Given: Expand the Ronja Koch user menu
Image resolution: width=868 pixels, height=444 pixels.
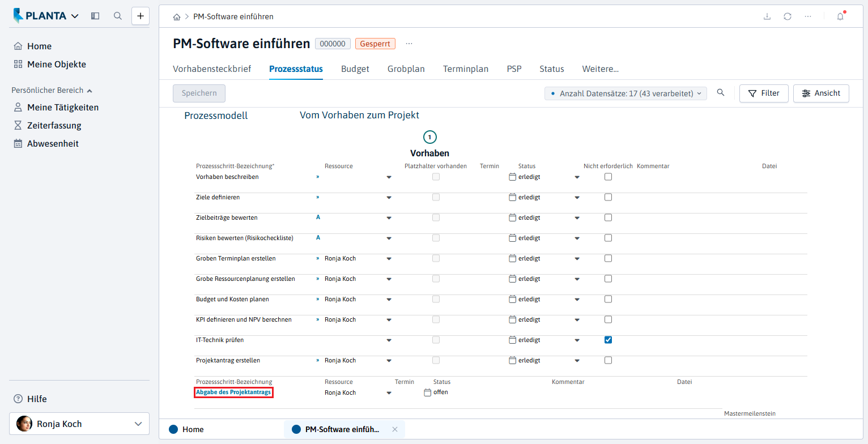Looking at the screenshot, I should (x=79, y=424).
